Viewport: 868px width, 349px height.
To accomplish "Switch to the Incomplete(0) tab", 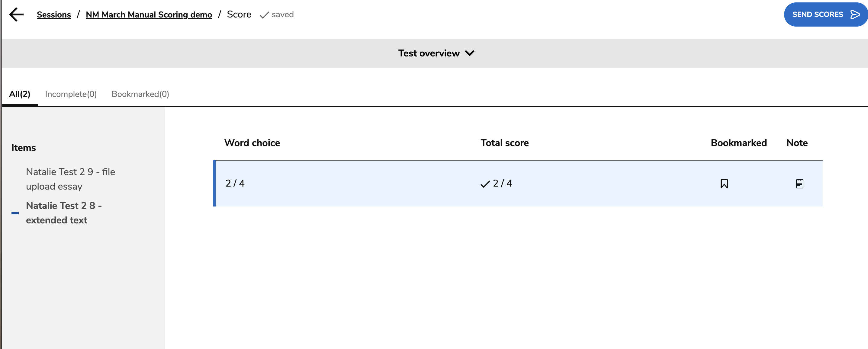I will pyautogui.click(x=71, y=94).
